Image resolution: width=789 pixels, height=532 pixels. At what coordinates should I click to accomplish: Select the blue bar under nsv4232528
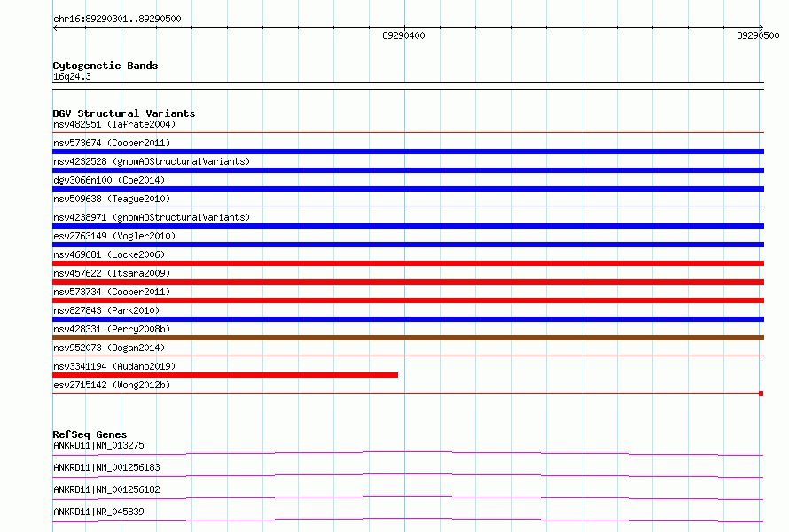pyautogui.click(x=408, y=170)
